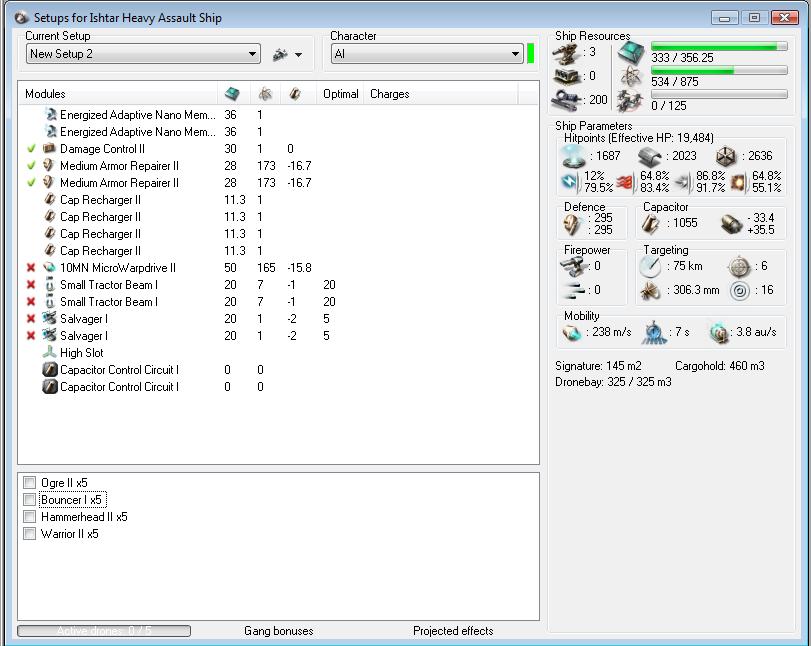
Task: Activate the second Salvager I red X
Action: 31,336
